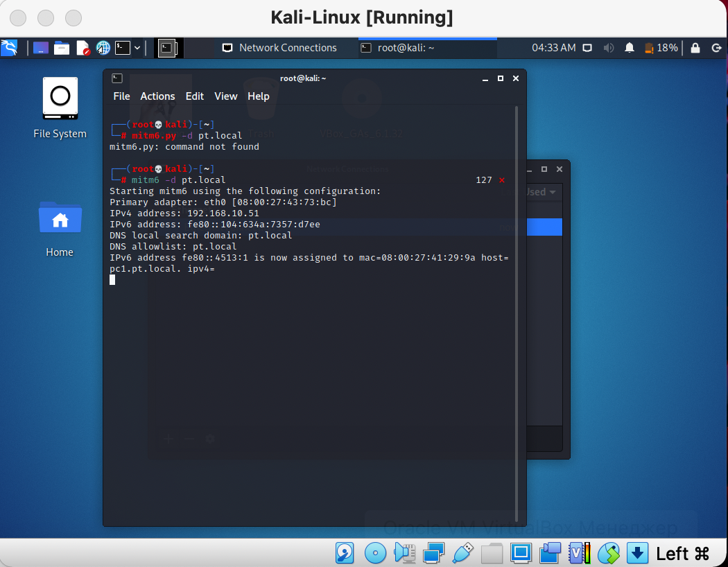Minimize the root@kali terminal window
The width and height of the screenshot is (728, 567).
click(x=485, y=78)
